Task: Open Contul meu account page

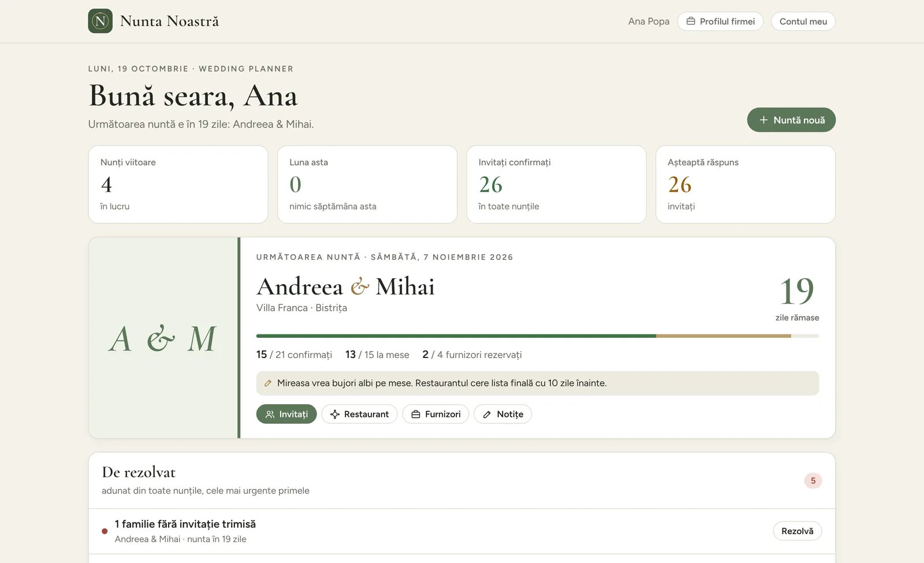Action: (x=803, y=21)
